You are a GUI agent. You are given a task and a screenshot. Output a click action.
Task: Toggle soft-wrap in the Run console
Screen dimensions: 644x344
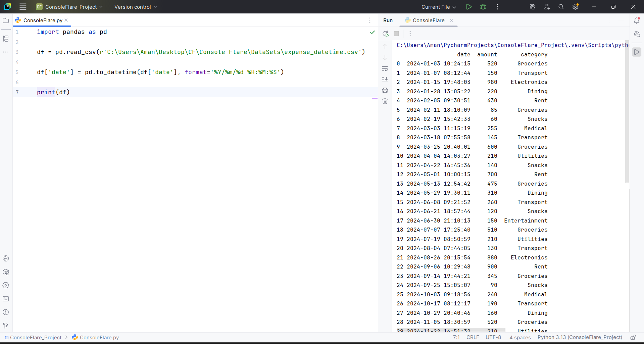(x=385, y=69)
